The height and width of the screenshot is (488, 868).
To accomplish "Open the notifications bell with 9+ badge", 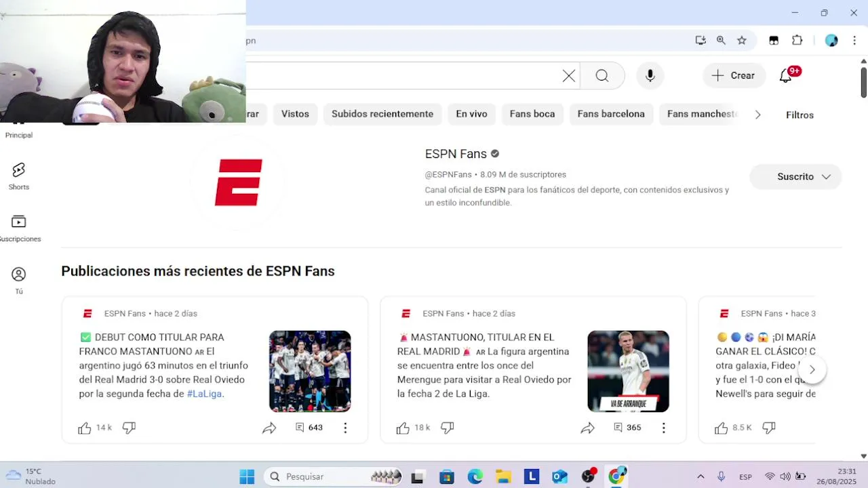I will tap(785, 76).
